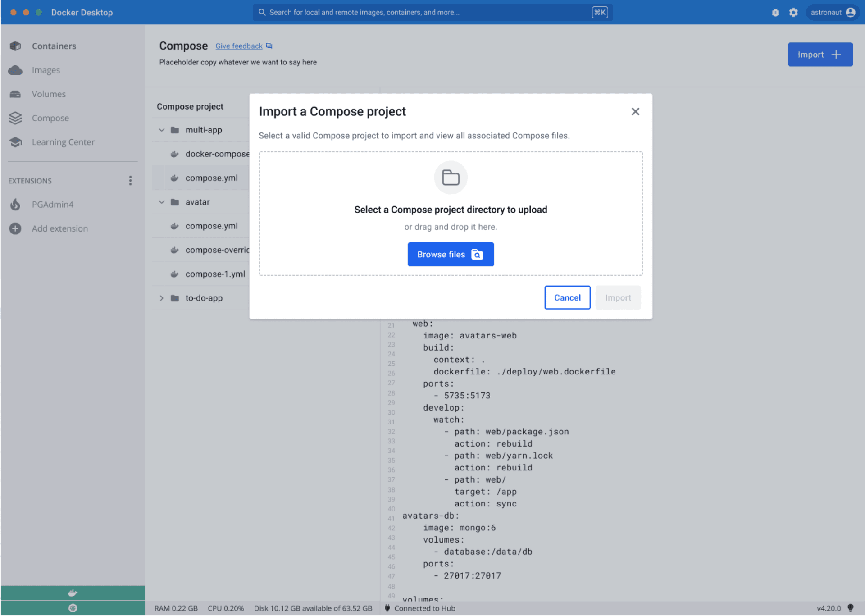Screen dimensions: 865x616
Task: Open the astronaut account menu
Action: click(x=832, y=13)
